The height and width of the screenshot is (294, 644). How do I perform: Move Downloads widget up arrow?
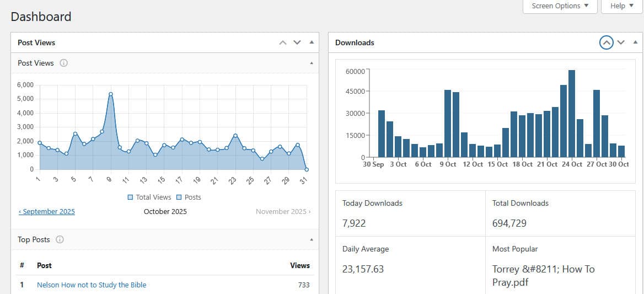click(x=606, y=42)
